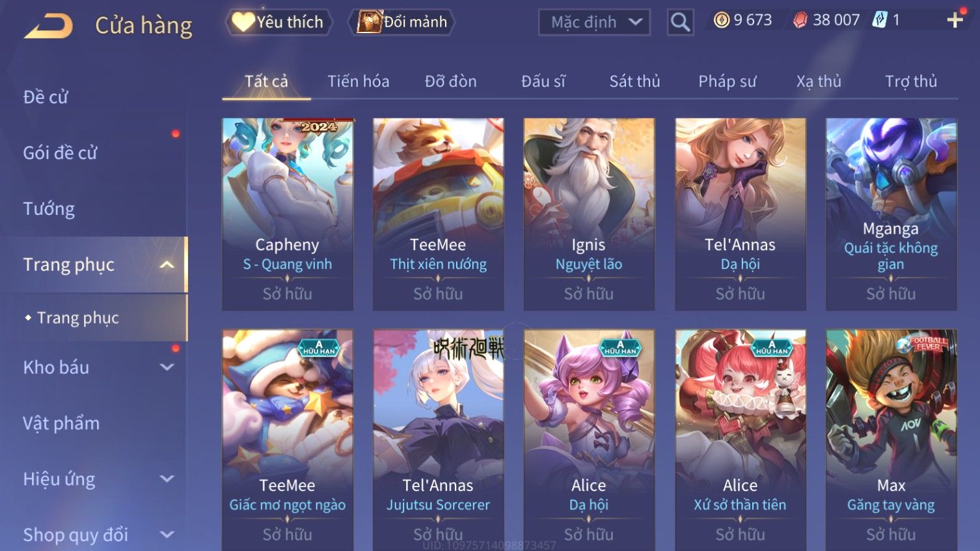Open the Mặc định sort dropdown
Screen dimensions: 980x551
(594, 23)
